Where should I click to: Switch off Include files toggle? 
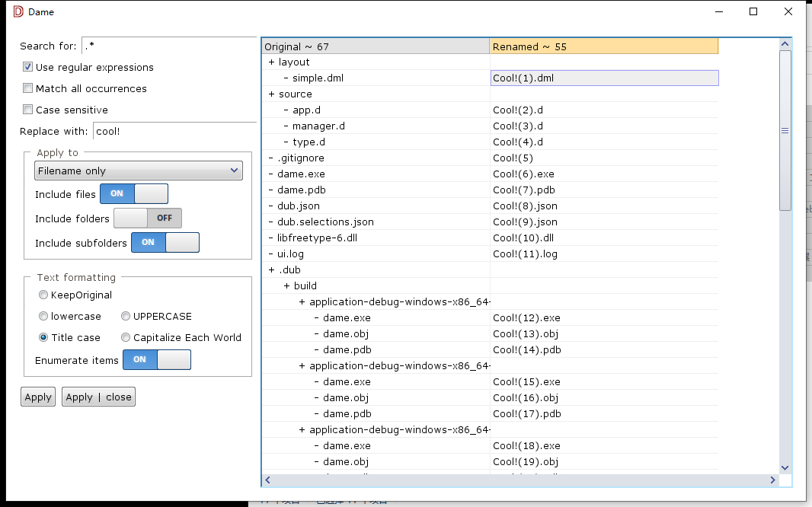pos(134,193)
